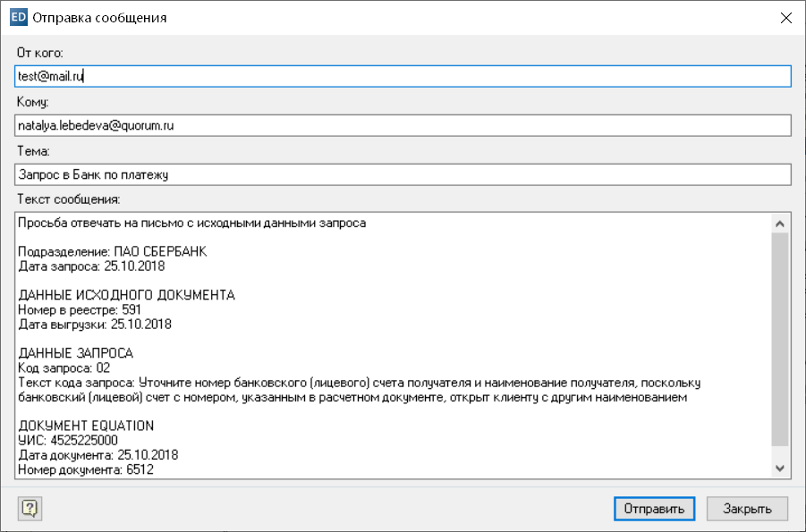This screenshot has width=806, height=532.
Task: Click the ED application icon in title bar
Action: (x=17, y=17)
